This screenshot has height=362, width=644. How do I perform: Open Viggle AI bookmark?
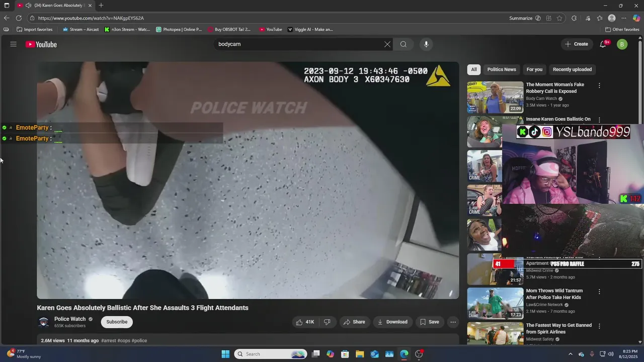[x=310, y=30]
